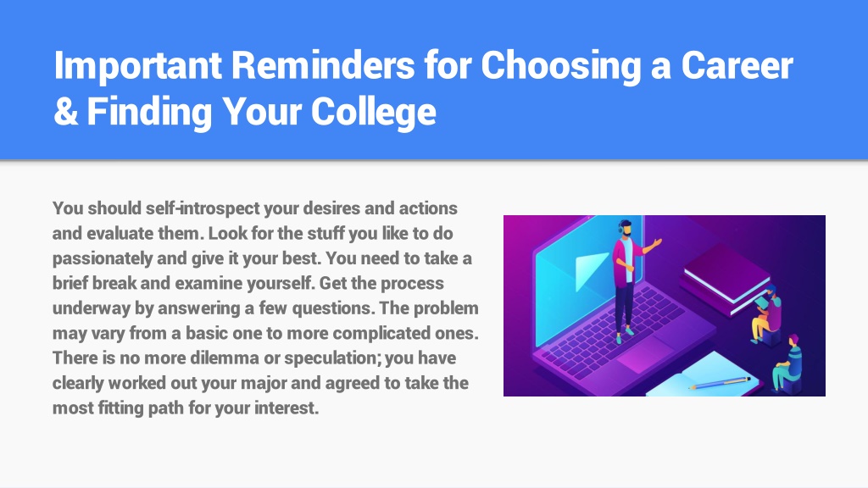Click the word "College" in the heading
The width and height of the screenshot is (868, 488).
point(374,113)
